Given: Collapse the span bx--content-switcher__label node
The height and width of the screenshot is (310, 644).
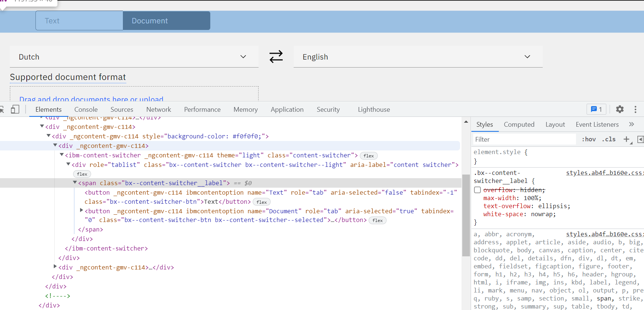Looking at the screenshot, I should pos(75,182).
